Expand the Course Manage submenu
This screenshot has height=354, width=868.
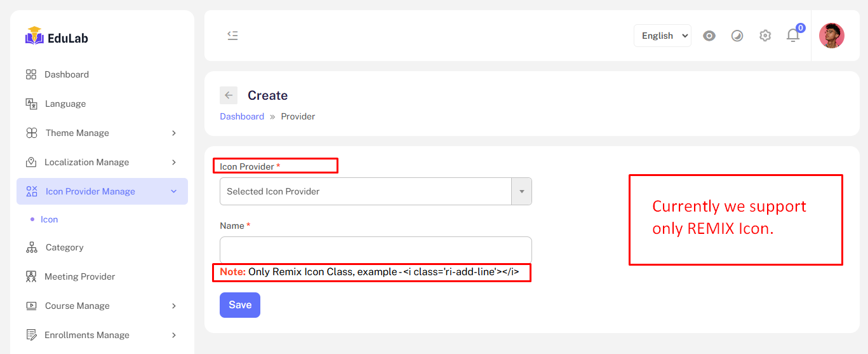[174, 306]
